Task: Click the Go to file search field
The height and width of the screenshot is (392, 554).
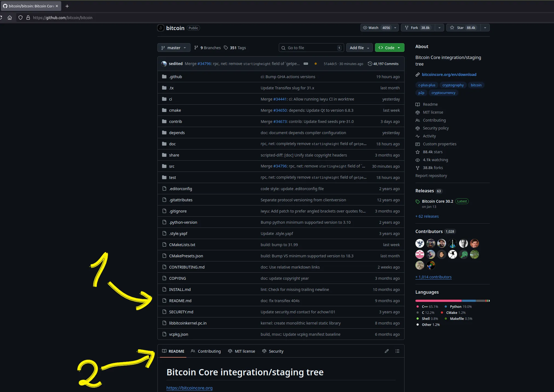Action: tap(311, 48)
